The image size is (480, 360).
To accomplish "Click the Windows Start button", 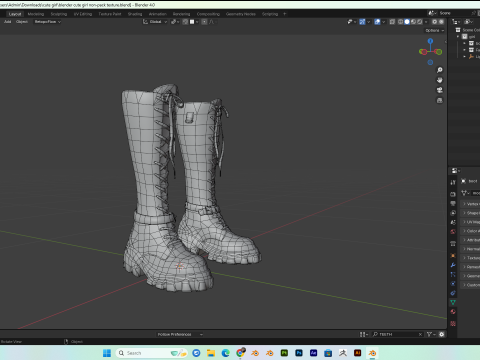I will coord(107,353).
